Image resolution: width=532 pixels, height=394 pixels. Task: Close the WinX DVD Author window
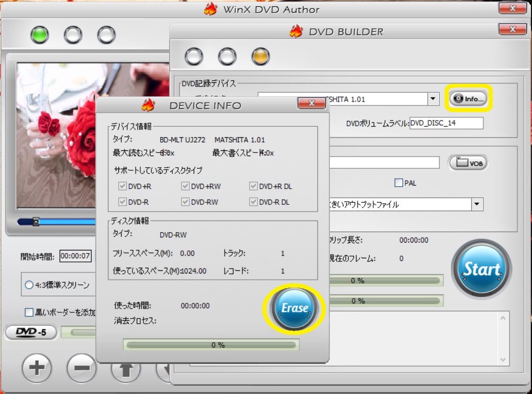(x=513, y=8)
